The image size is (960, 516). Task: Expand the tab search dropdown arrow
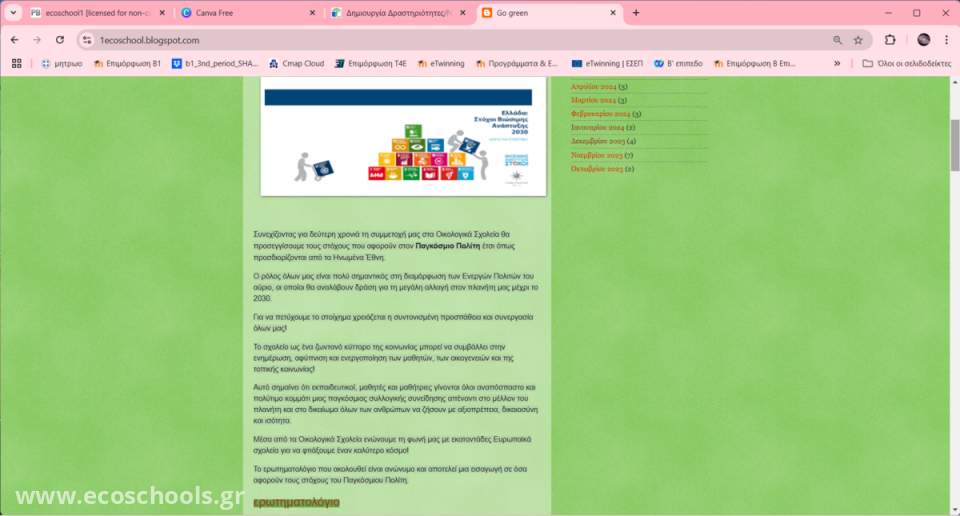(x=13, y=13)
